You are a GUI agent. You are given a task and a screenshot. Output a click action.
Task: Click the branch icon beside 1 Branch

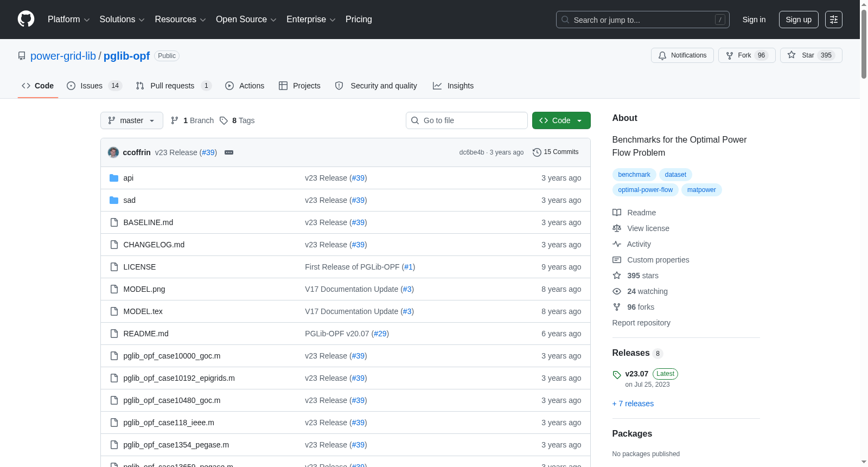tap(175, 120)
